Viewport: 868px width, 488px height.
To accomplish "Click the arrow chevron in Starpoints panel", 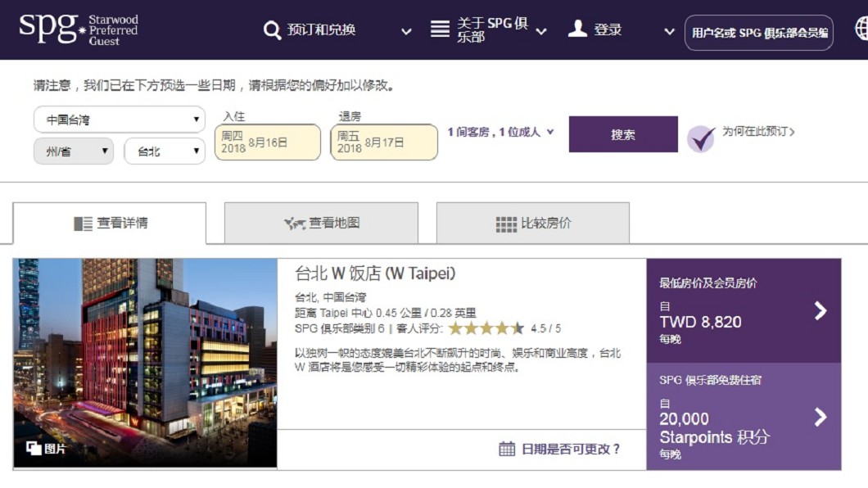I will [821, 417].
